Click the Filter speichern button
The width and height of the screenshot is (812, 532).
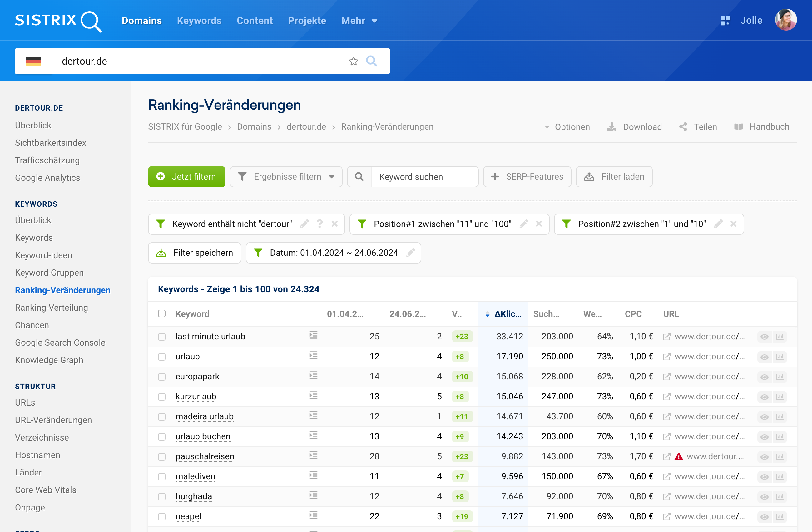tap(195, 253)
